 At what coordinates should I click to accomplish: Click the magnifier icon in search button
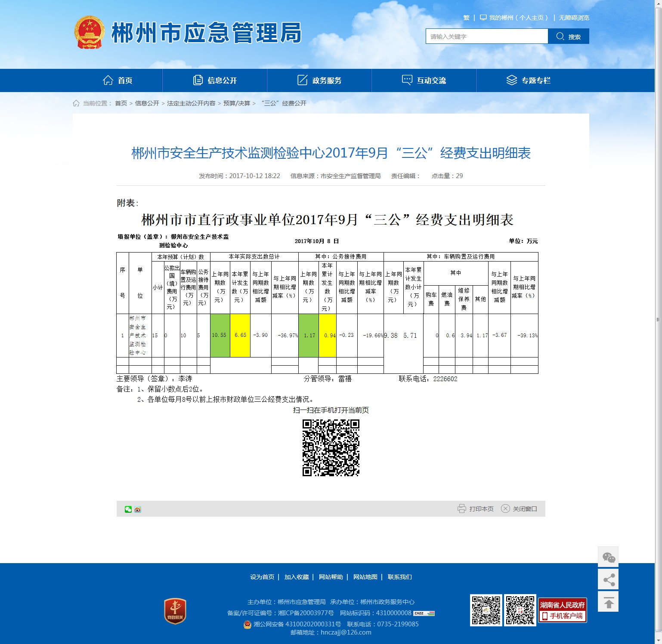(x=560, y=36)
